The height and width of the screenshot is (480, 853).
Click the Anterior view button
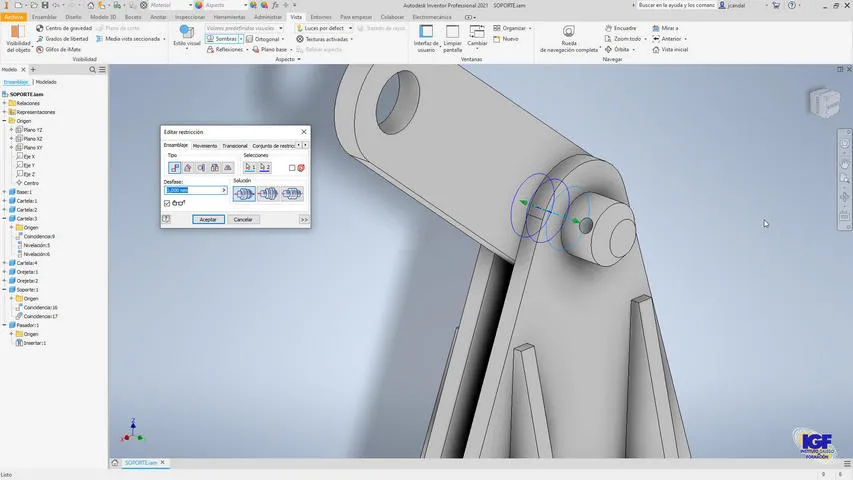point(669,39)
